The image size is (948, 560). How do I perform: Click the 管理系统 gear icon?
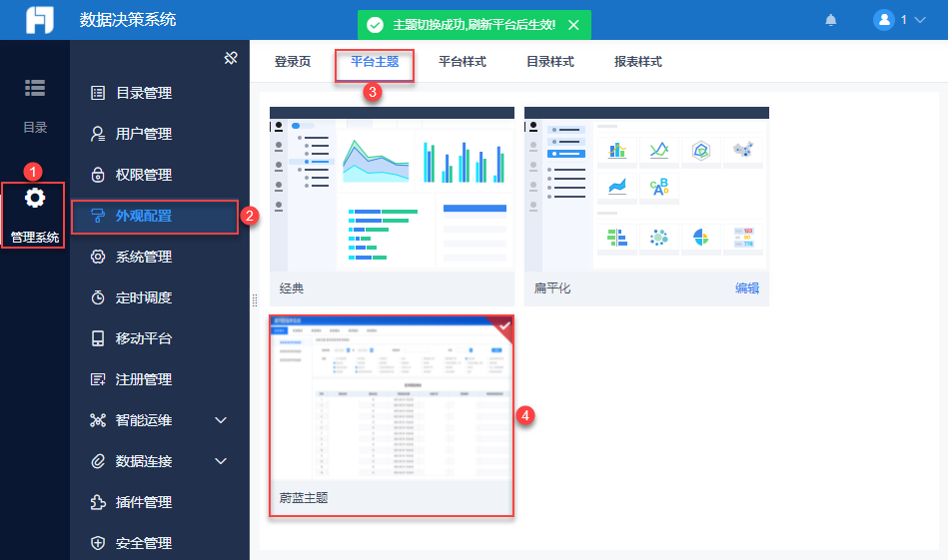pyautogui.click(x=34, y=198)
